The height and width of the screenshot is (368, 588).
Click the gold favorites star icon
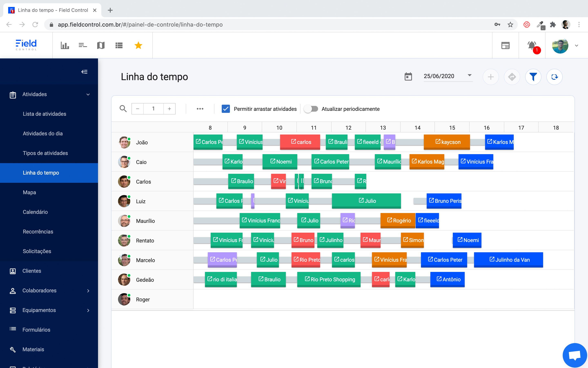138,45
